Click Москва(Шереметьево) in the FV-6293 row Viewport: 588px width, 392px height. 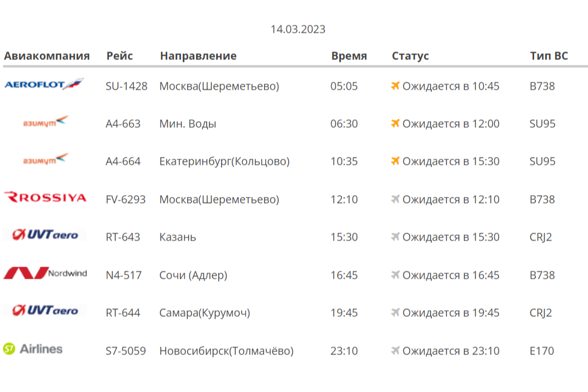(x=219, y=199)
